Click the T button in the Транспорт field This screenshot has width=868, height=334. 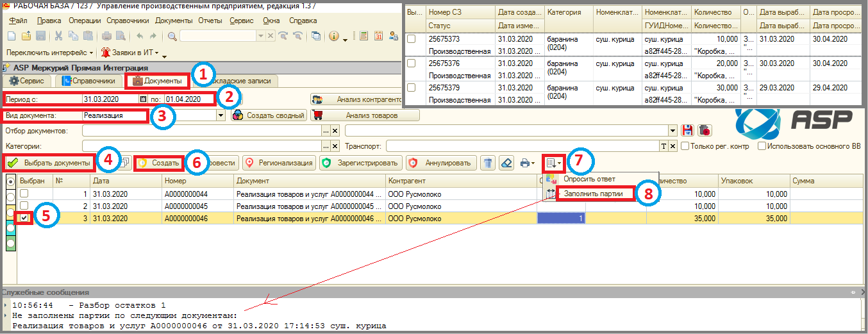coord(664,146)
